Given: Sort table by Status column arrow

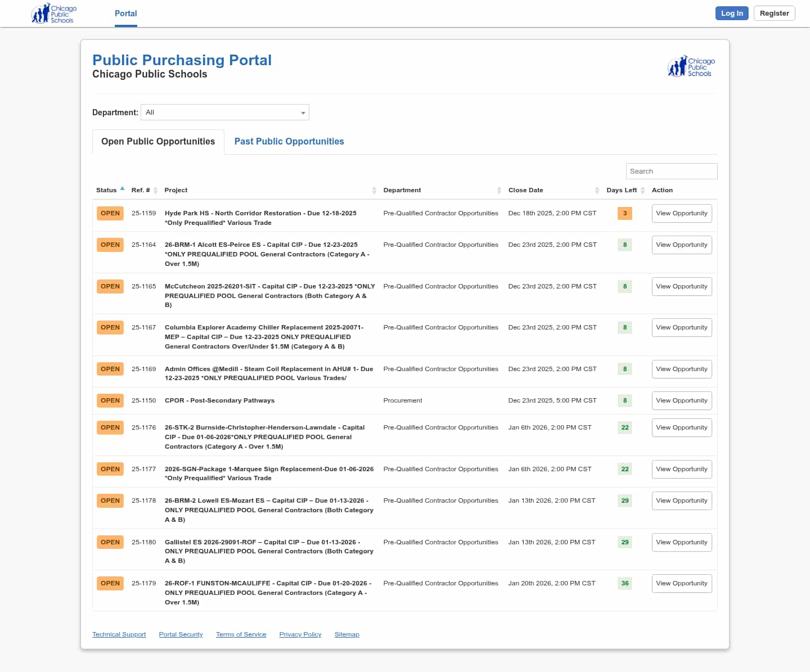Looking at the screenshot, I should coord(122,189).
